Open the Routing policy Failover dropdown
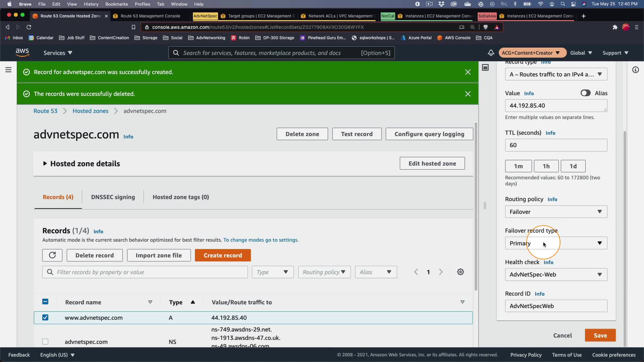 [556, 212]
